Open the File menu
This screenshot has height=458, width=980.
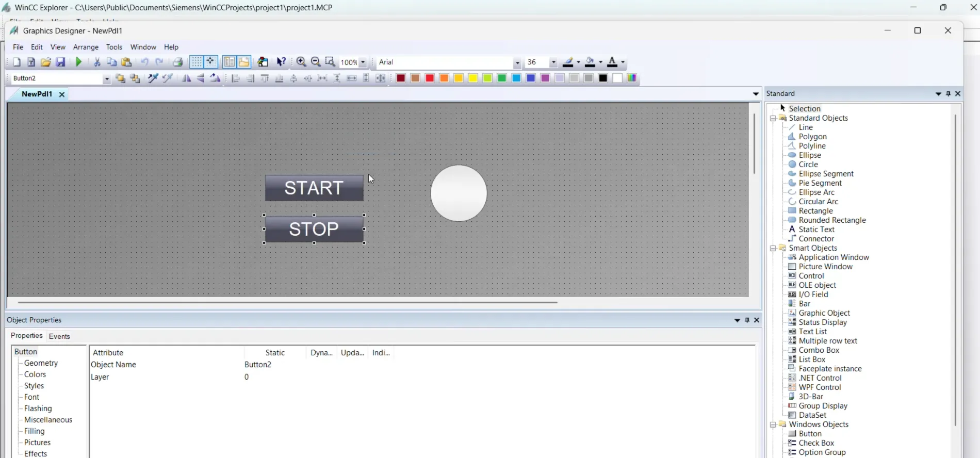point(18,47)
